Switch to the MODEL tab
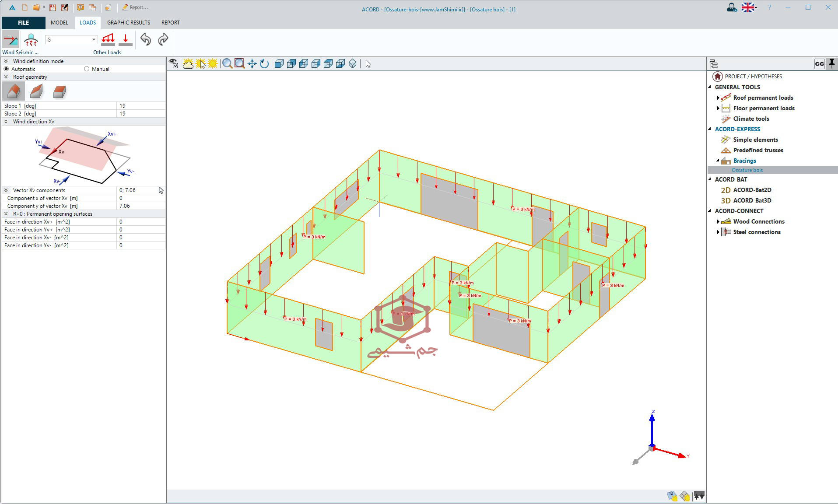838x504 pixels. click(60, 23)
